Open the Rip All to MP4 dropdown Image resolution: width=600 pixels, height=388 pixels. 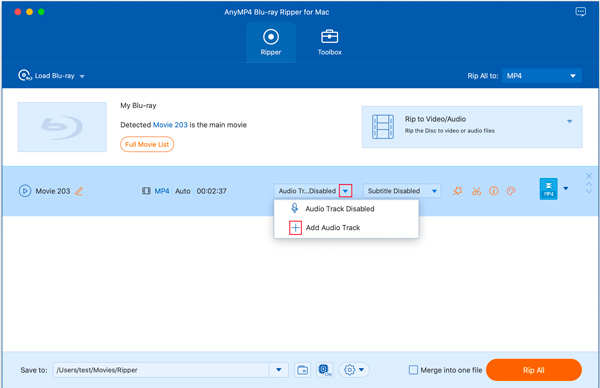coord(541,76)
